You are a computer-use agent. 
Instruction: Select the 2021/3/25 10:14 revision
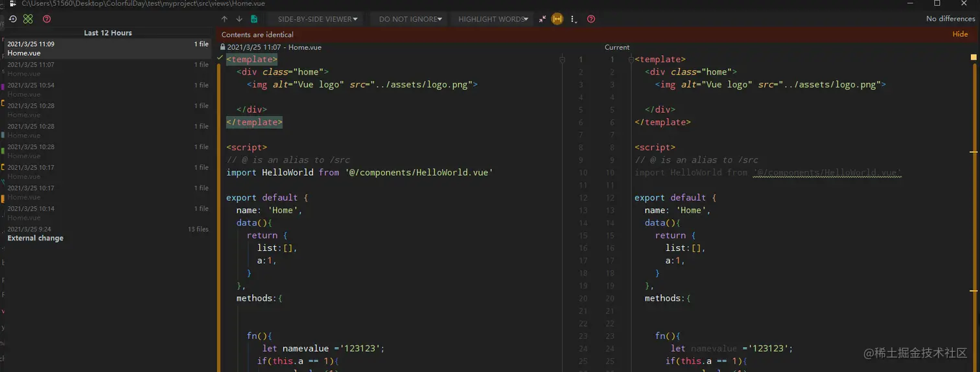click(107, 213)
